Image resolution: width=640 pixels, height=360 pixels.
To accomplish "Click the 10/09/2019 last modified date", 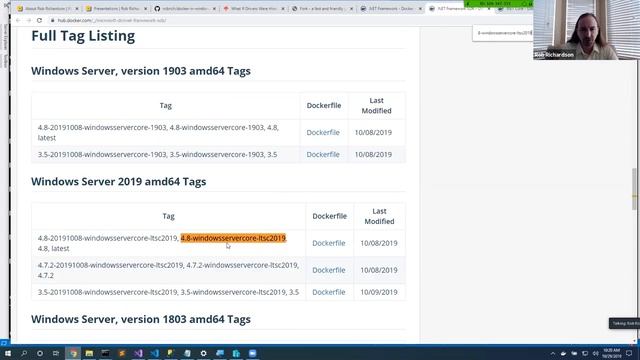I will (x=379, y=292).
